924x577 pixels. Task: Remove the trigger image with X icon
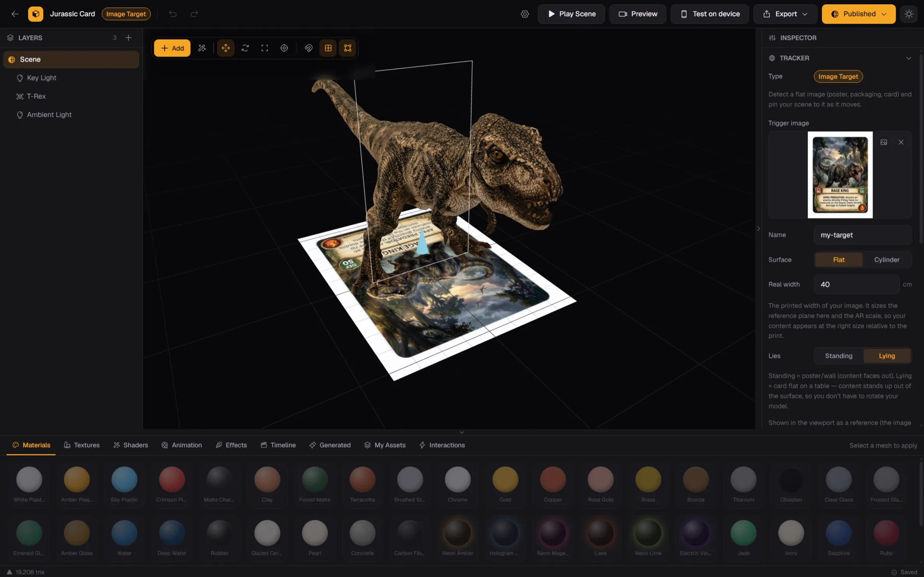(x=901, y=142)
